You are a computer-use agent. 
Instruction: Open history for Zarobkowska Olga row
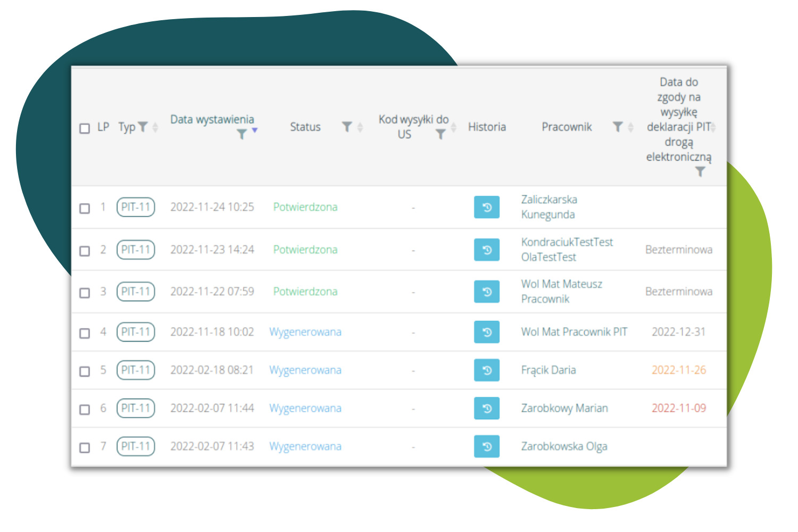[x=486, y=447]
